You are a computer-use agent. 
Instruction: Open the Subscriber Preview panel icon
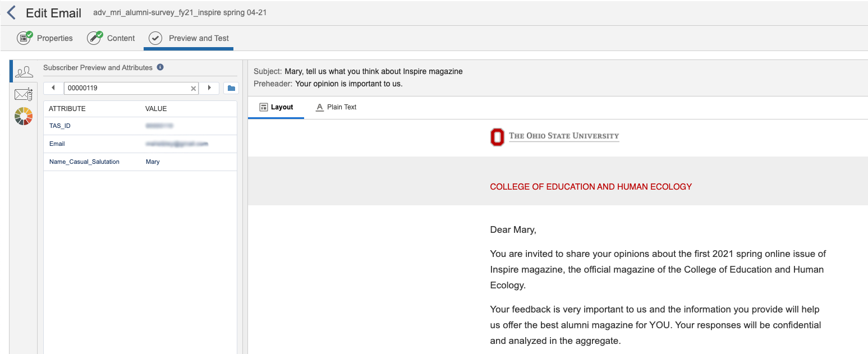point(23,71)
